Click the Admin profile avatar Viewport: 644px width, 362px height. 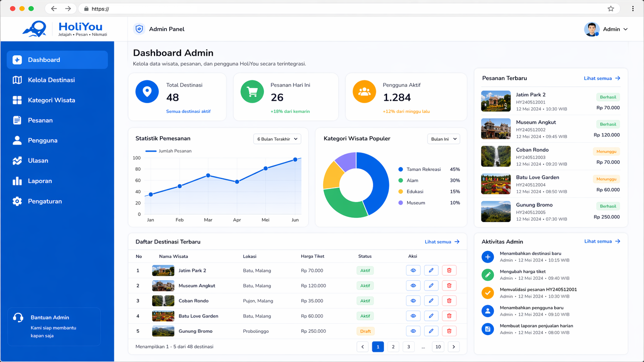click(592, 29)
